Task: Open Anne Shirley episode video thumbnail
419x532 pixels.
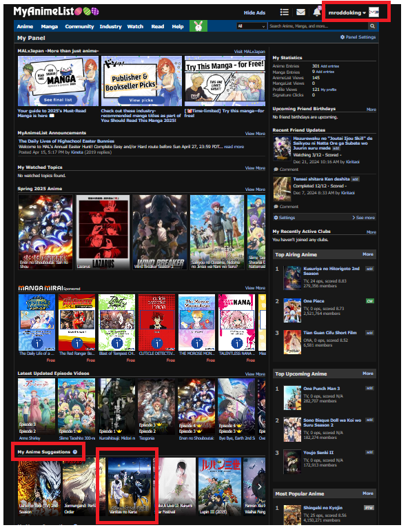Action: (x=37, y=407)
